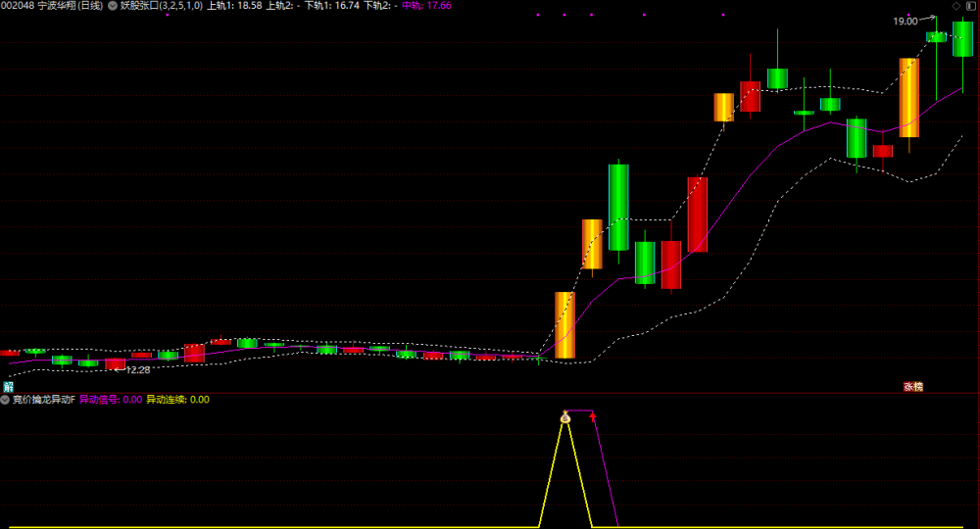Click the 上轨1: 18.58 value
980x529 pixels.
coord(234,6)
